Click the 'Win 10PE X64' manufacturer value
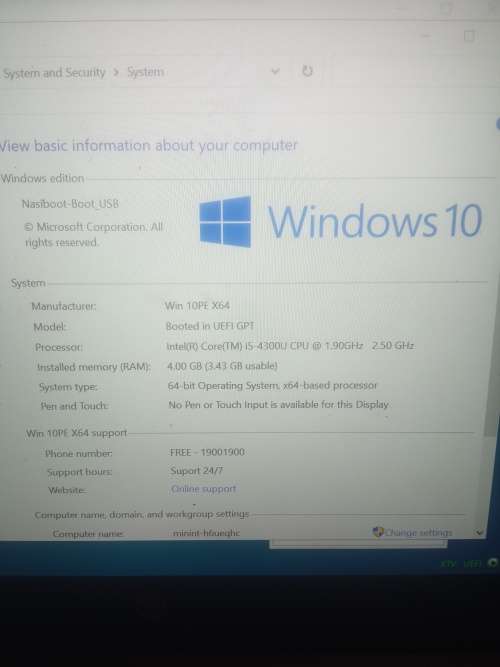500x667 pixels. click(x=197, y=305)
